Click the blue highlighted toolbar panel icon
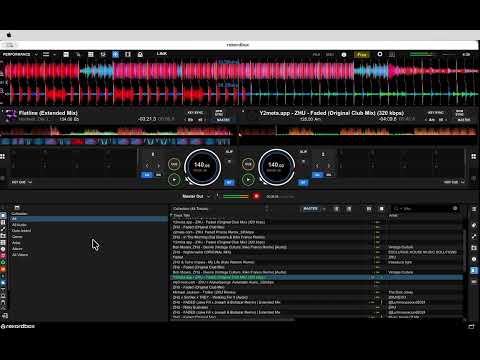The width and height of the screenshot is (480, 360). 115,54
